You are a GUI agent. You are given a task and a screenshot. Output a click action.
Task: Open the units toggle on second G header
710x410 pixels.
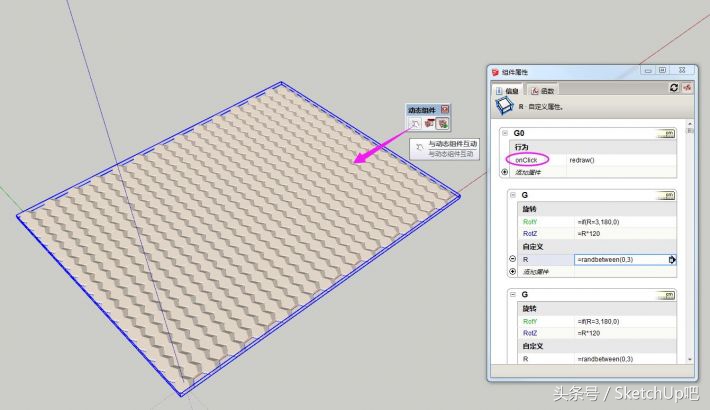[666, 295]
